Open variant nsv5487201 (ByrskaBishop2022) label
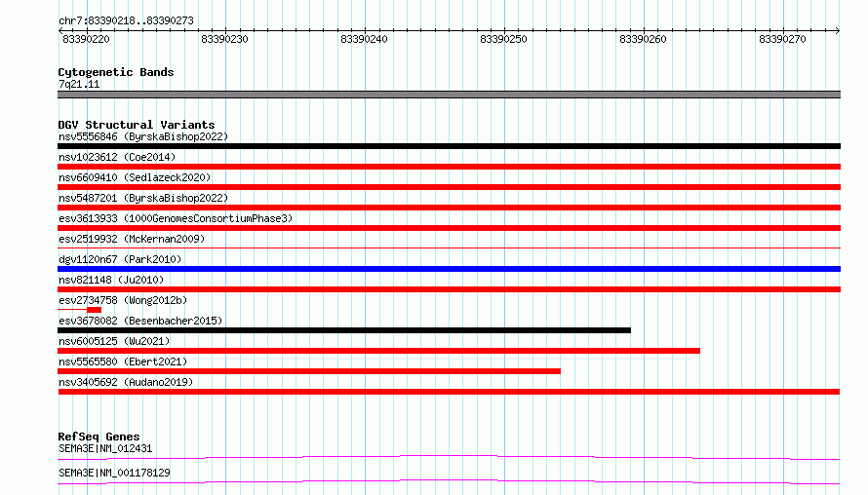868x495 pixels. pyautogui.click(x=143, y=198)
